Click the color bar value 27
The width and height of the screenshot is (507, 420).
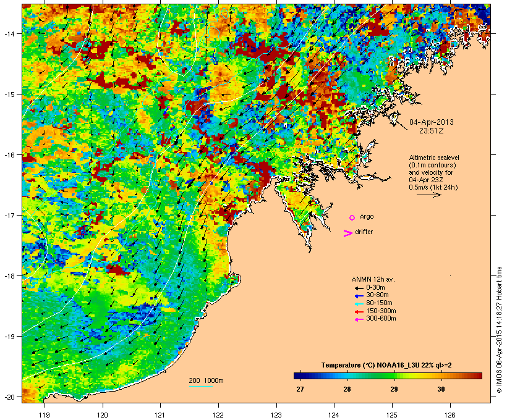(x=300, y=389)
